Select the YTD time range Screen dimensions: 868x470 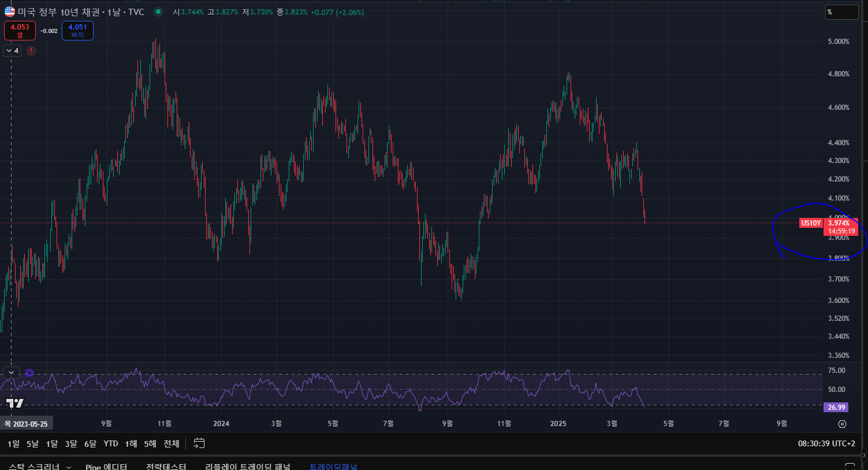pos(111,443)
